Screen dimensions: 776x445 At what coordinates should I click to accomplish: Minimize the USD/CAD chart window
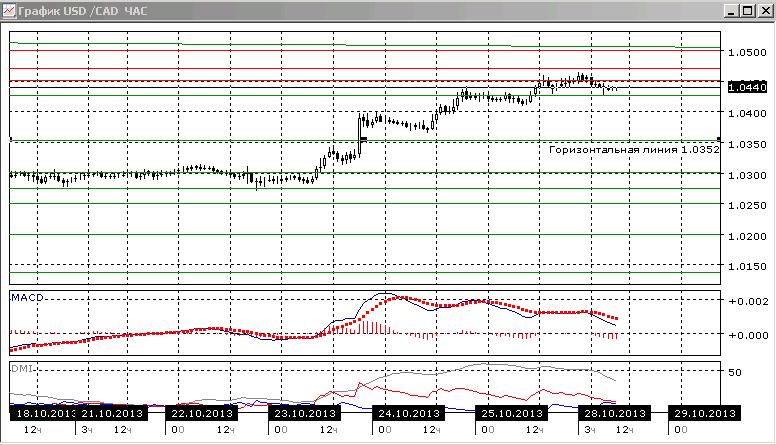coord(732,11)
